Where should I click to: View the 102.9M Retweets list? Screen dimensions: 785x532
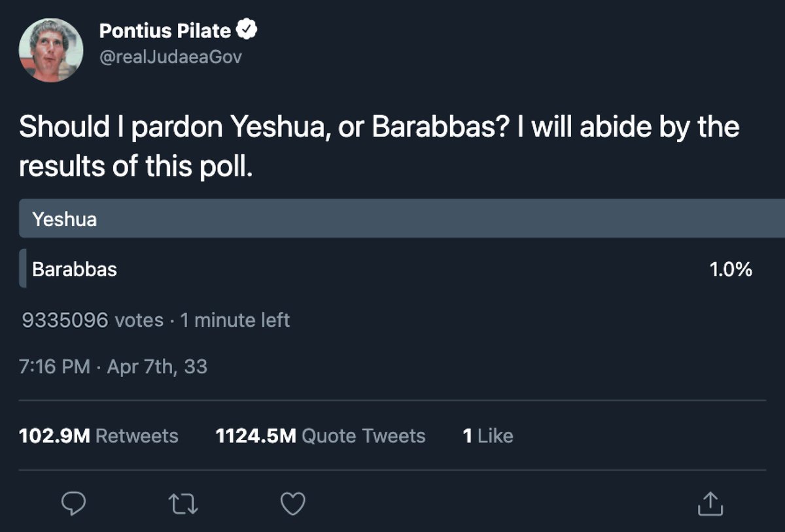point(99,436)
